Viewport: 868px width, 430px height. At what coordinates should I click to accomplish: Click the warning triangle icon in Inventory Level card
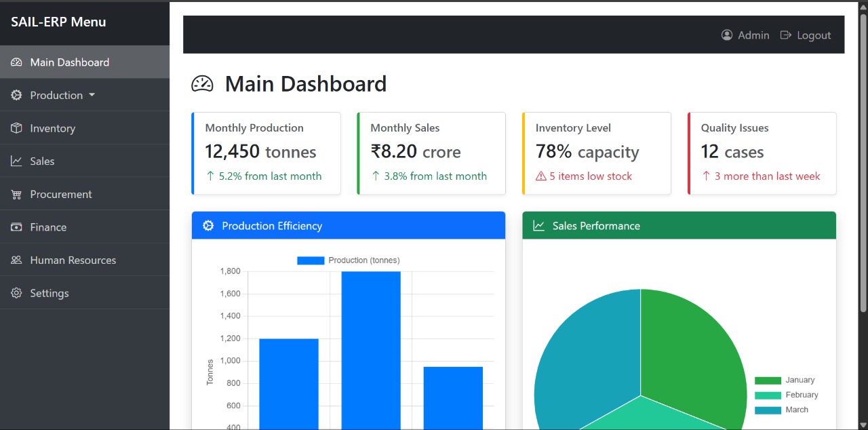541,176
